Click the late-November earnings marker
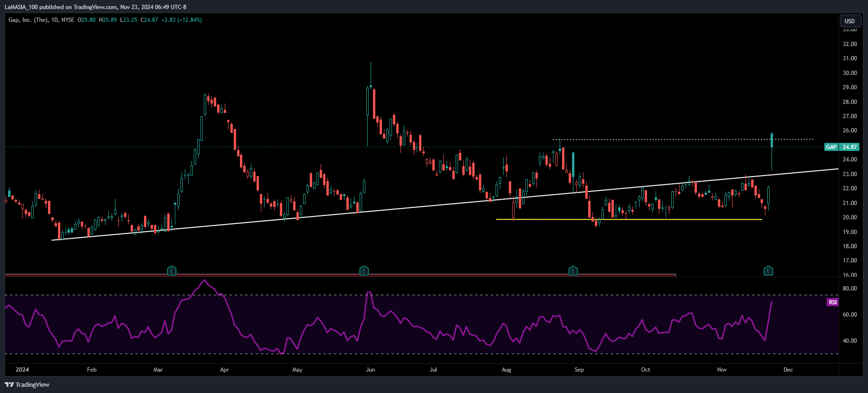Image resolution: width=868 pixels, height=393 pixels. [x=768, y=271]
